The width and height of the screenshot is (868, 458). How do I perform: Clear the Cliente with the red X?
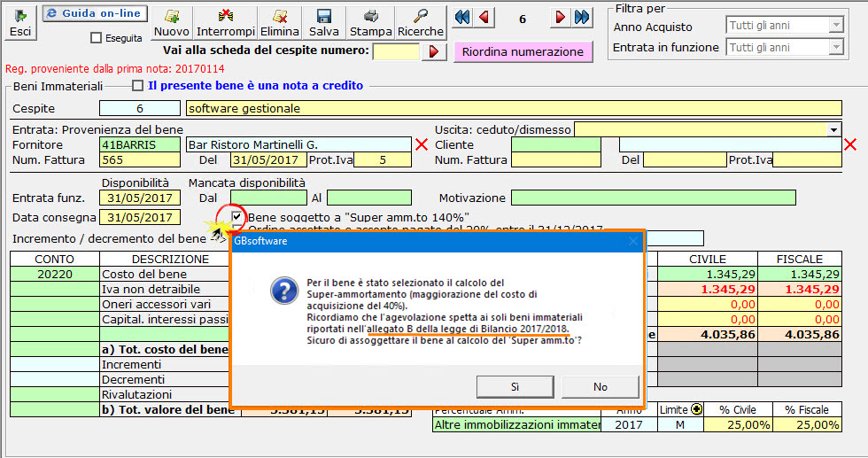click(x=850, y=144)
